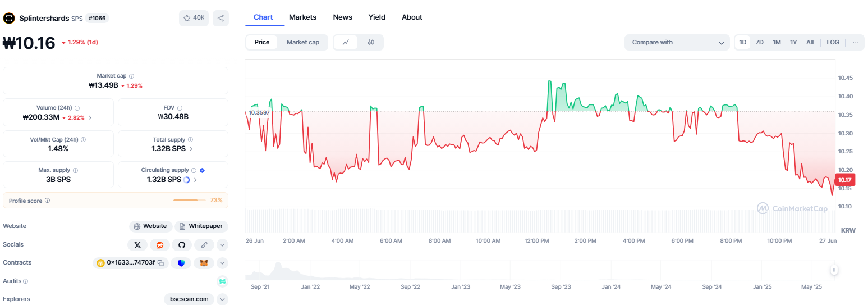Expand more Explorers
868x305 pixels.
(222, 299)
